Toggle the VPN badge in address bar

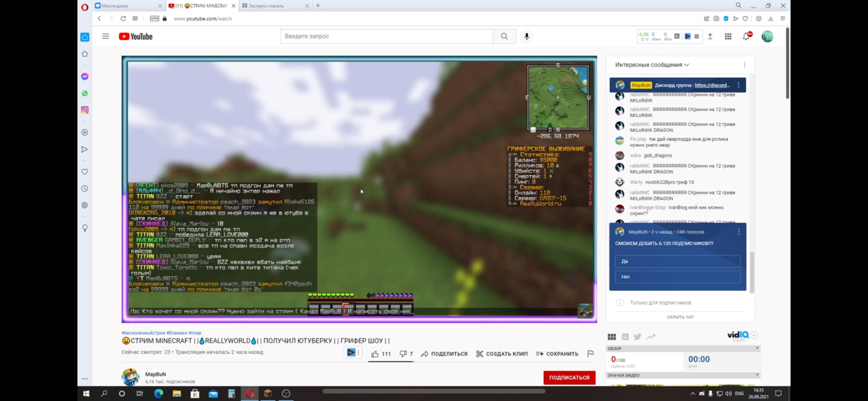coord(155,19)
